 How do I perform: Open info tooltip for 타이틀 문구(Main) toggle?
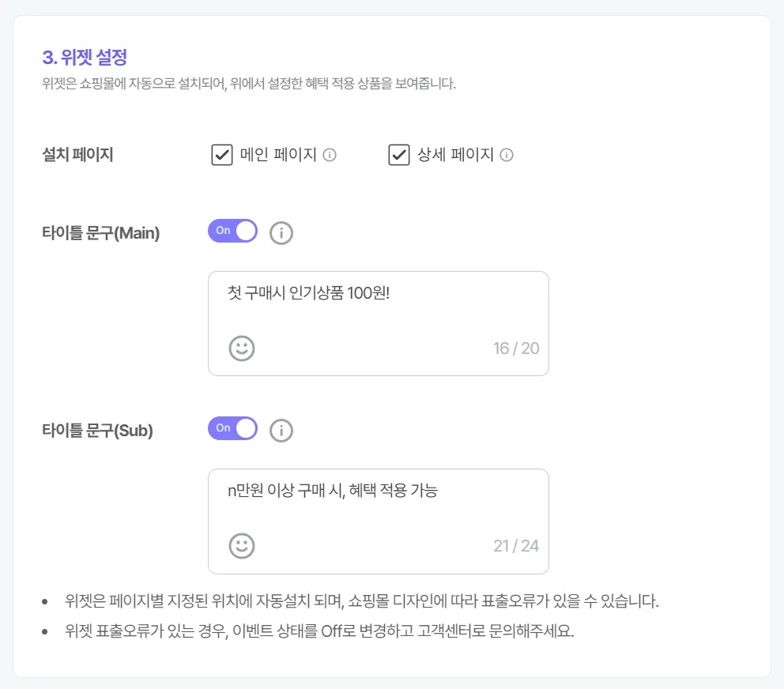pyautogui.click(x=281, y=233)
